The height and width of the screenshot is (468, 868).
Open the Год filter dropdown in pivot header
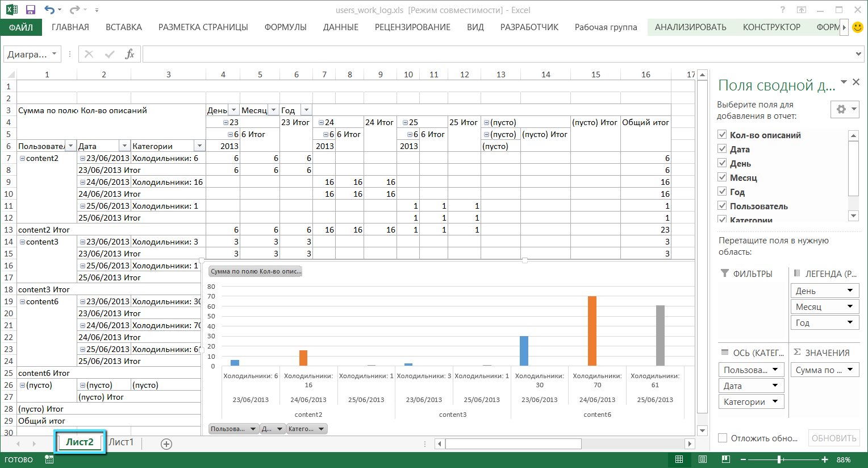[306, 110]
